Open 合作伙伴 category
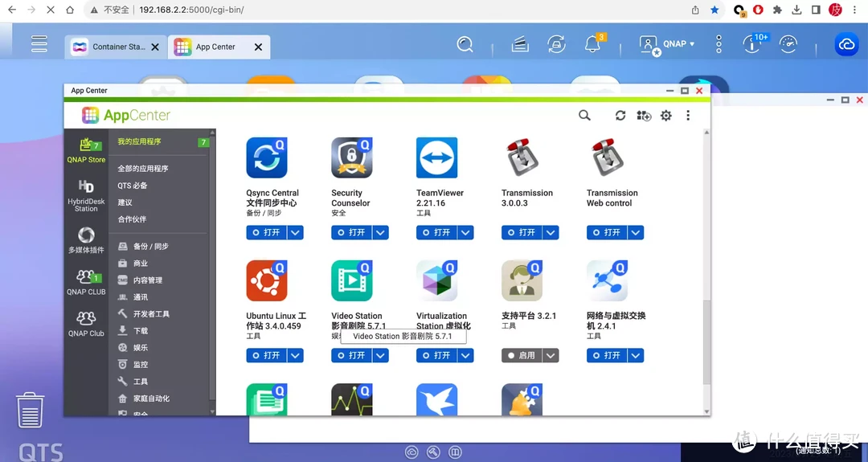This screenshot has height=462, width=868. [132, 219]
